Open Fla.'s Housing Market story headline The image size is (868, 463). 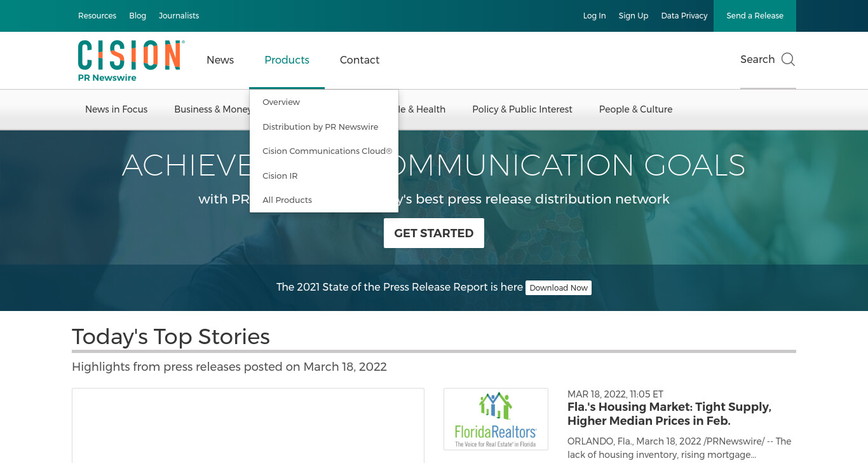(669, 414)
